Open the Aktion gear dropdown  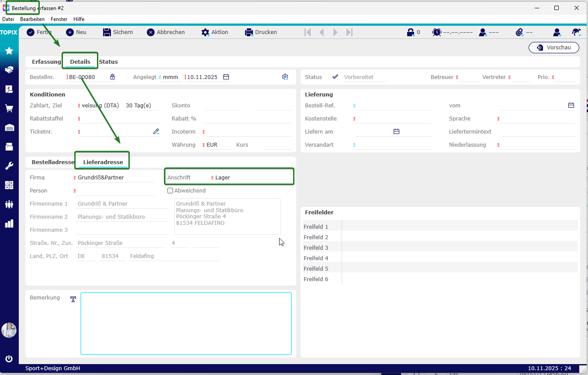coord(214,32)
